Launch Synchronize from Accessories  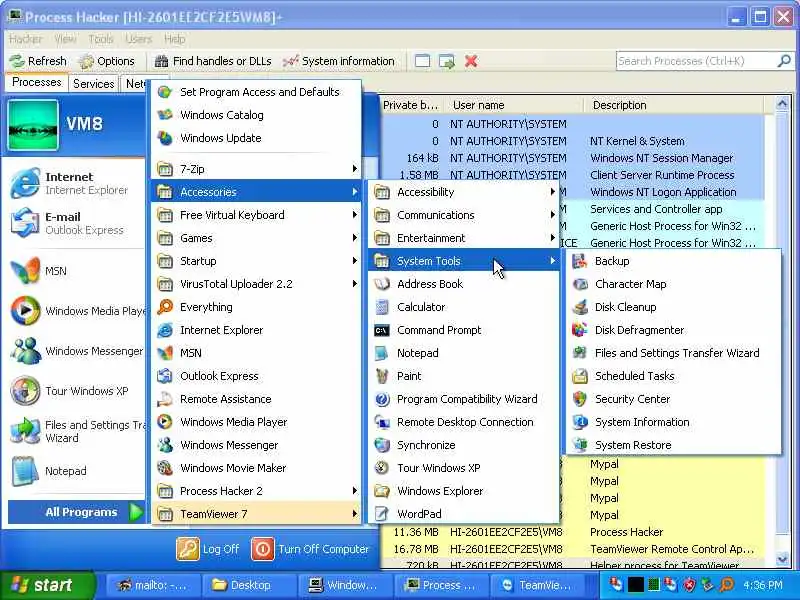[463, 445]
